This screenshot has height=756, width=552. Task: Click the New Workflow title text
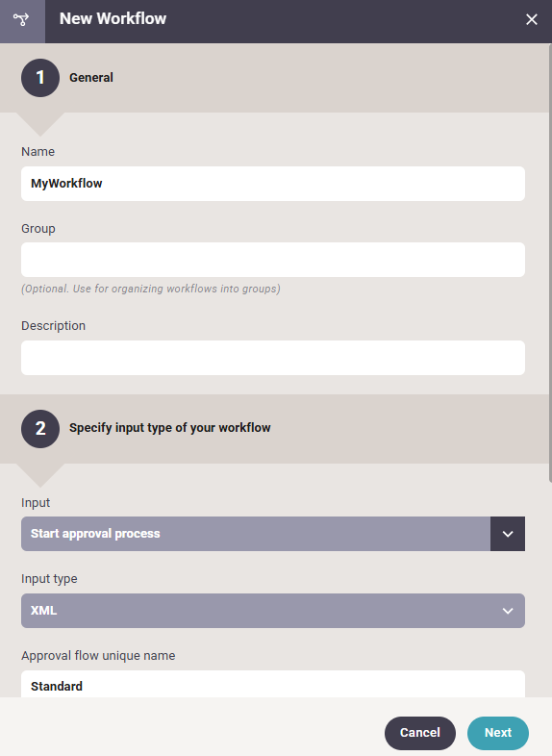113,19
